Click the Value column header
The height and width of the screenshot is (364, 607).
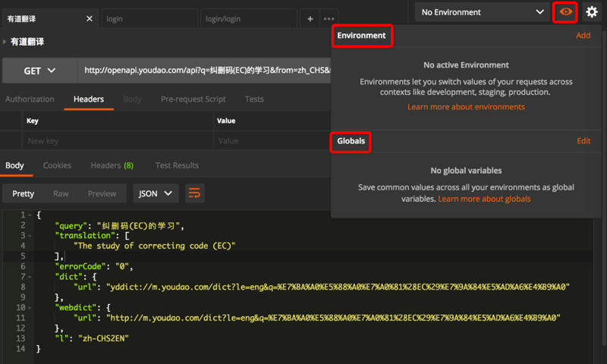[226, 121]
